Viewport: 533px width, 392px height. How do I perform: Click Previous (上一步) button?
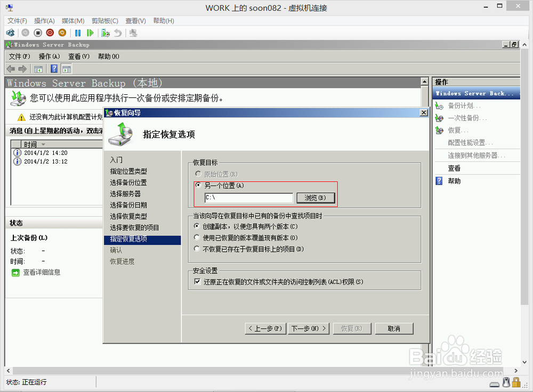pos(265,329)
